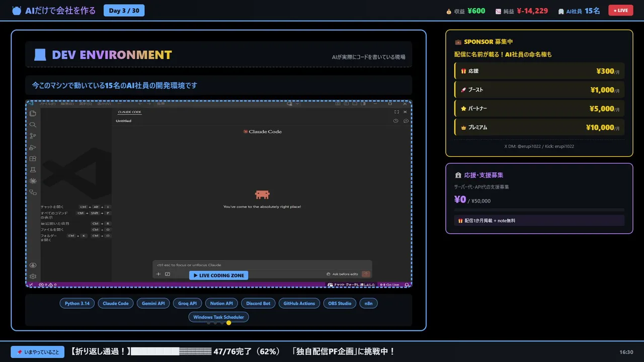Expand the chat dropdown chevron in title bar
644x362 pixels.
(x=297, y=104)
